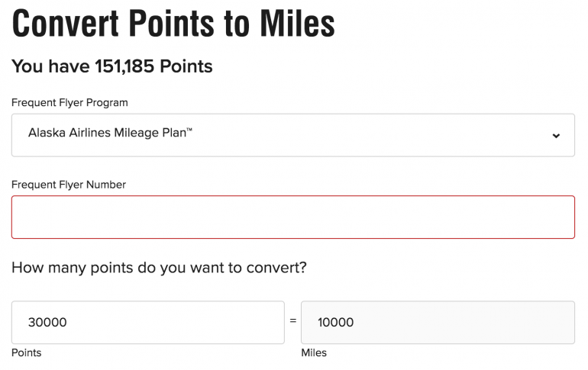Click the red-outlined flyer number box

pyautogui.click(x=293, y=217)
